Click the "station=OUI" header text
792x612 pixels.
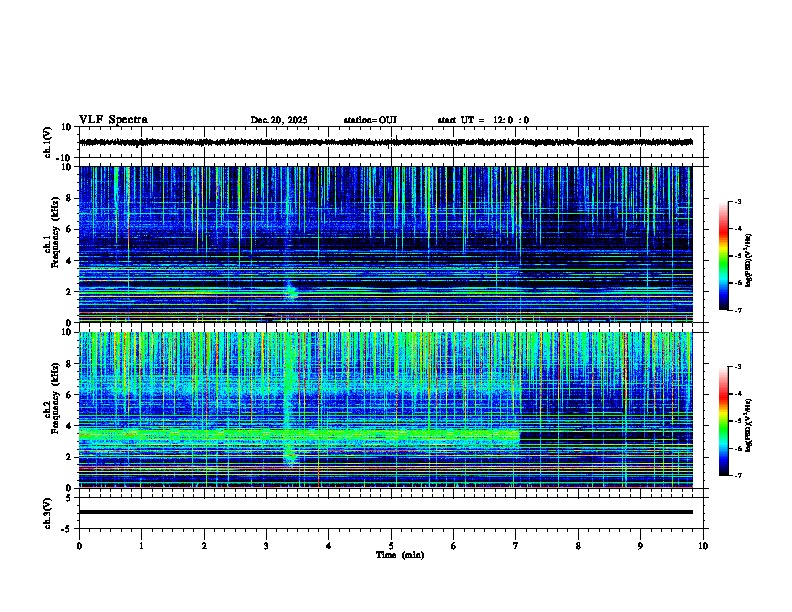coord(370,120)
